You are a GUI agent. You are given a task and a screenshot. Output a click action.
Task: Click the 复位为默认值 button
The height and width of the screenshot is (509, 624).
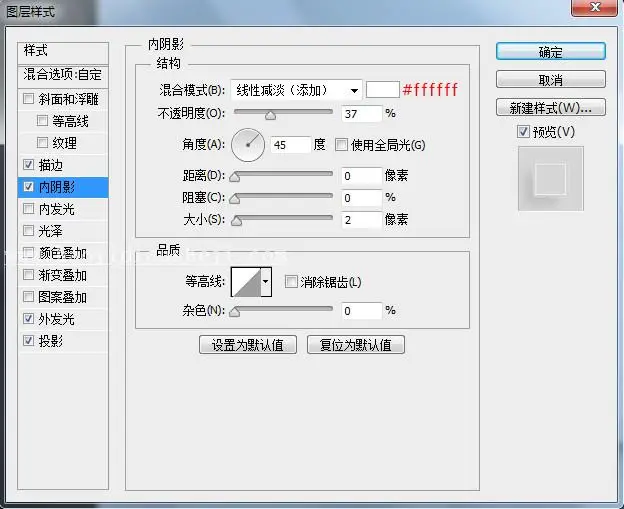point(356,345)
